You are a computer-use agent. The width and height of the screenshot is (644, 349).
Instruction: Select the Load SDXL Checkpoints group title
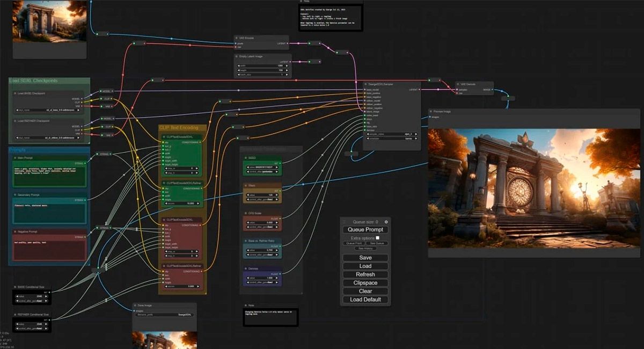coord(33,81)
